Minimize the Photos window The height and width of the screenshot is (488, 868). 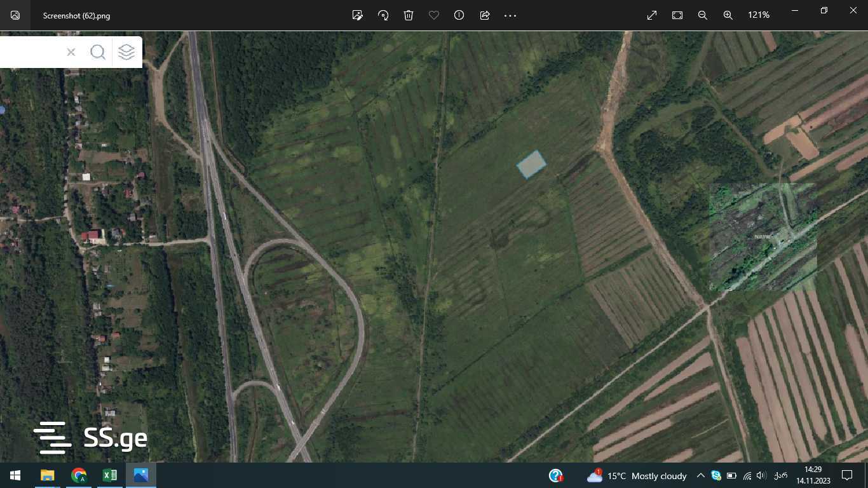[795, 11]
